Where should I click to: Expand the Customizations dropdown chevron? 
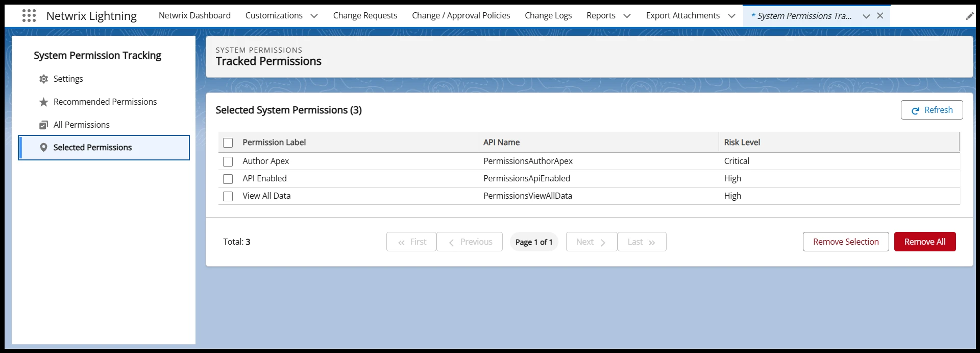point(314,16)
